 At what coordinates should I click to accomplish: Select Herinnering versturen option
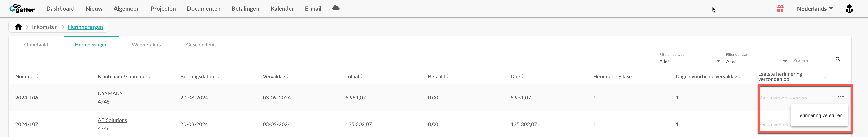tap(819, 115)
